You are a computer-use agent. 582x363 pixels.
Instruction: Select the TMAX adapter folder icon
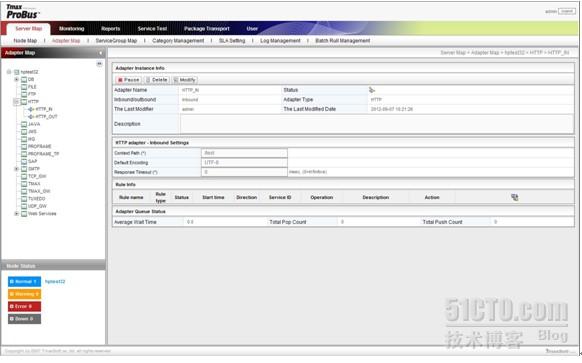(x=24, y=184)
